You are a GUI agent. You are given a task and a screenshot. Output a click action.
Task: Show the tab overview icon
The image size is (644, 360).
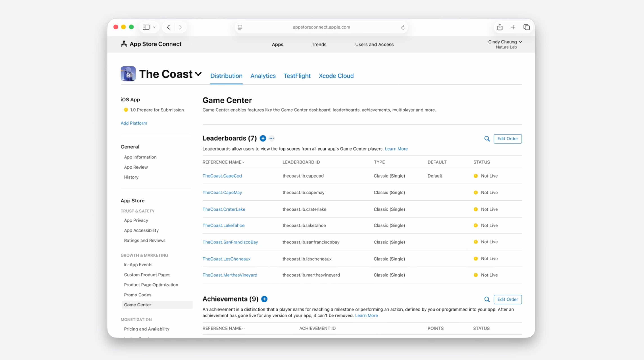(x=526, y=27)
